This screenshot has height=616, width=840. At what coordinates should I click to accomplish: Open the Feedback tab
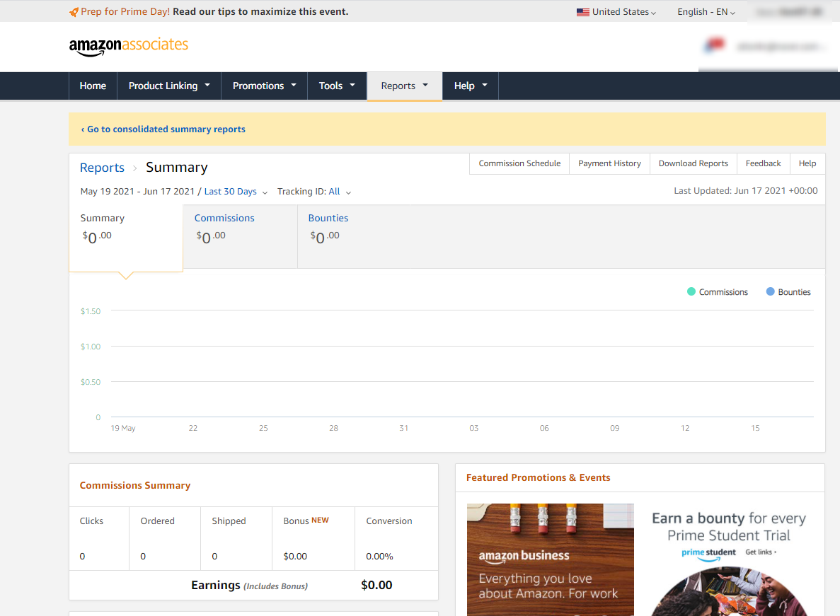pyautogui.click(x=764, y=163)
